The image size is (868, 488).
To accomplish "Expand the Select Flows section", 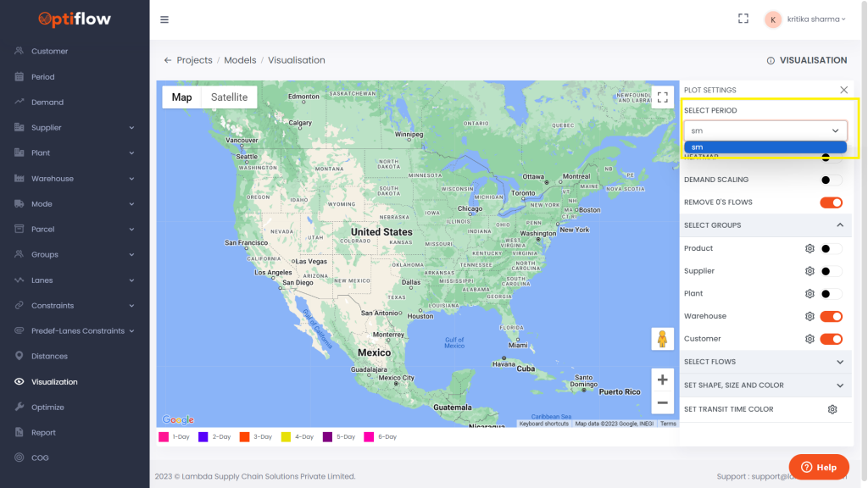I will pyautogui.click(x=839, y=362).
